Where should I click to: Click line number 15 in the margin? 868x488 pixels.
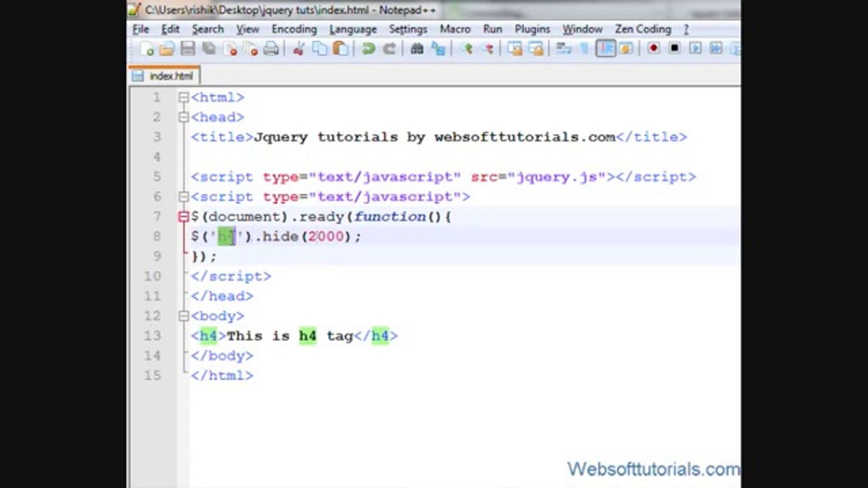152,376
